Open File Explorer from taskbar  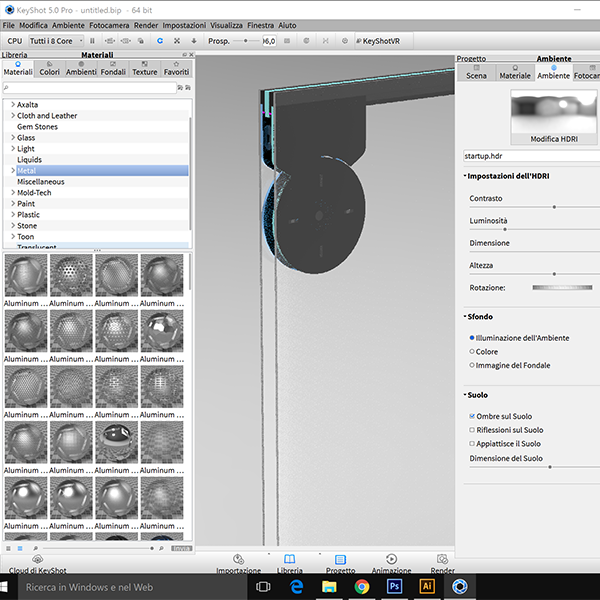[329, 587]
